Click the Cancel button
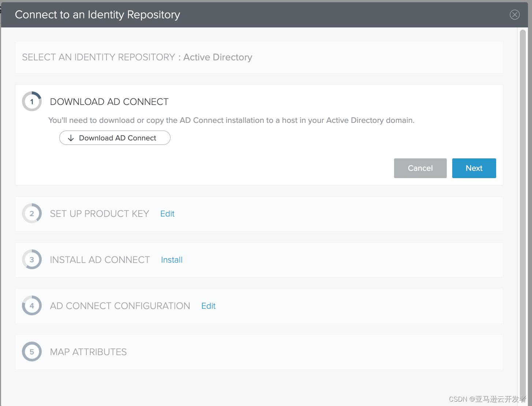532x406 pixels. point(420,168)
